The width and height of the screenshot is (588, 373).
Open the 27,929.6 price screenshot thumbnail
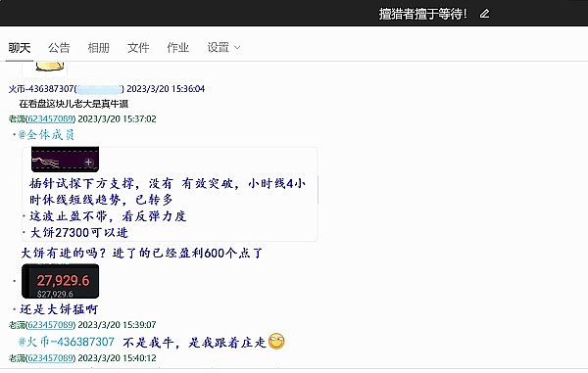click(x=61, y=281)
